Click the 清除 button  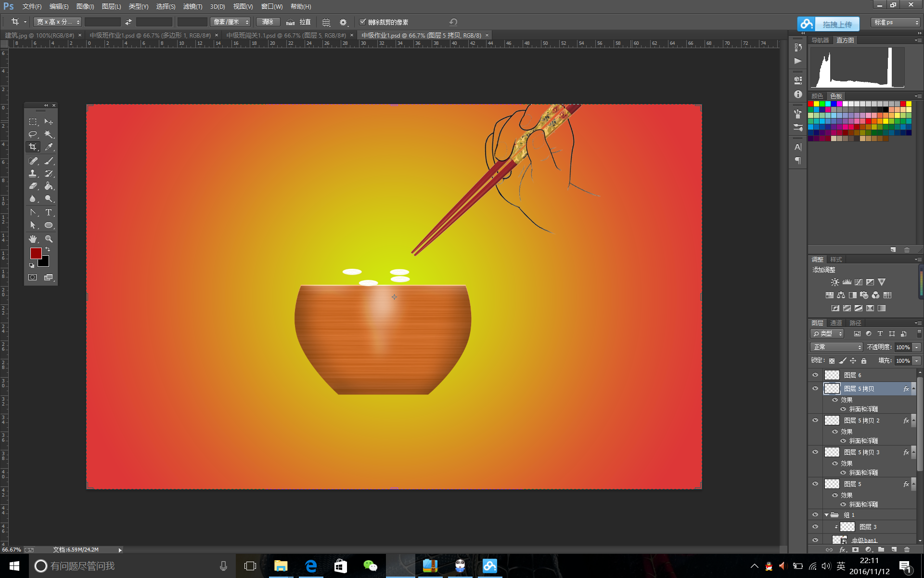tap(268, 22)
